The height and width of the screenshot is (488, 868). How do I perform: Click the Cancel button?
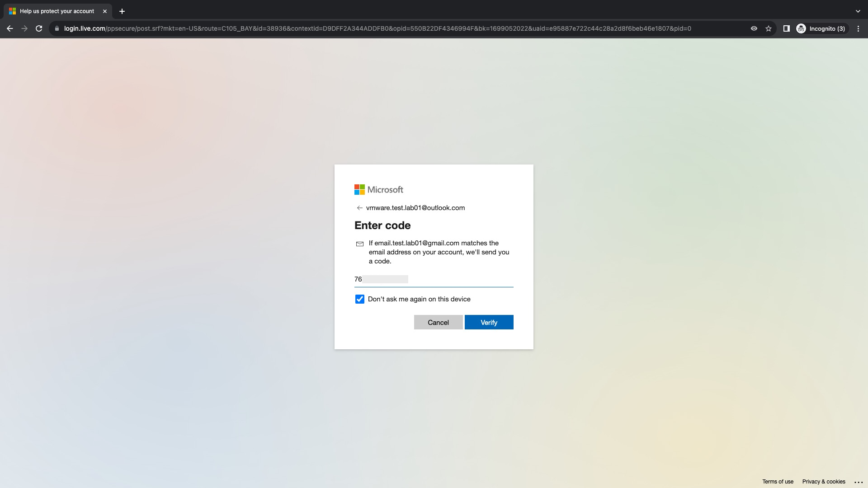pos(438,322)
